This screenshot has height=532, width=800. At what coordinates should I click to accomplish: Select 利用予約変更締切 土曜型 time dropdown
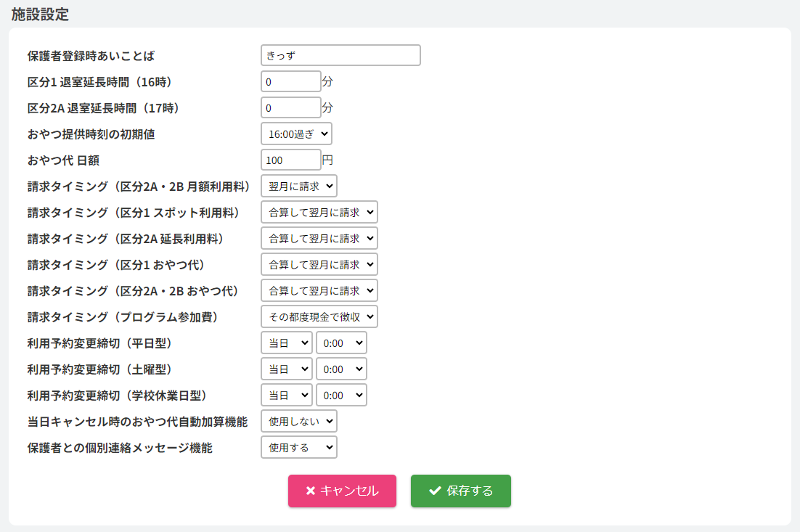(x=341, y=369)
